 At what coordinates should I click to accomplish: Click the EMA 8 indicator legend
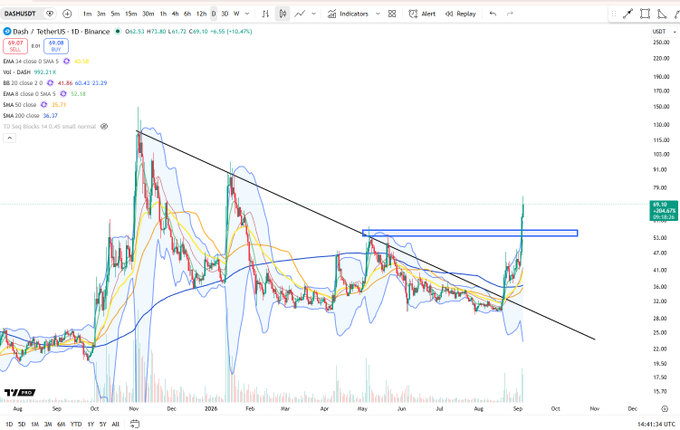(29, 94)
